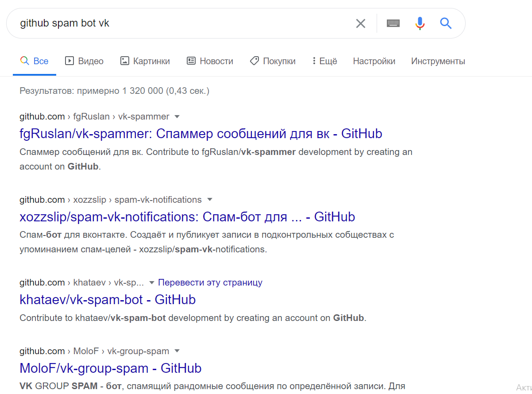
Task: Open the Настройки menu
Action: (x=374, y=61)
